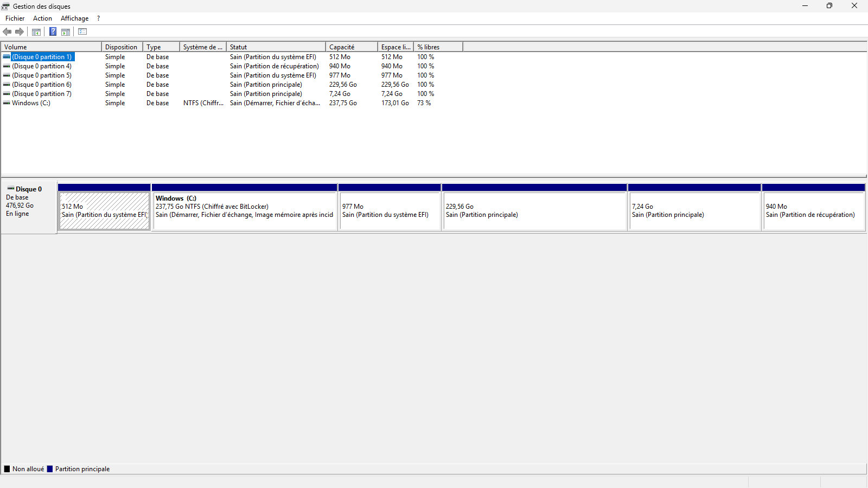
Task: Click the Back arrow toolbar icon
Action: (x=7, y=32)
